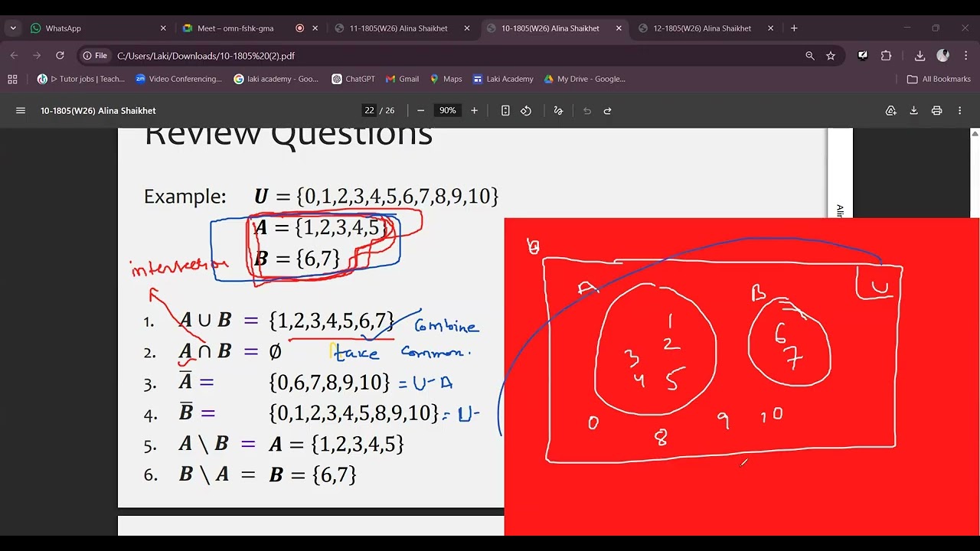The width and height of the screenshot is (980, 551).
Task: Open the zoom magnifier in address bar
Action: (x=810, y=56)
